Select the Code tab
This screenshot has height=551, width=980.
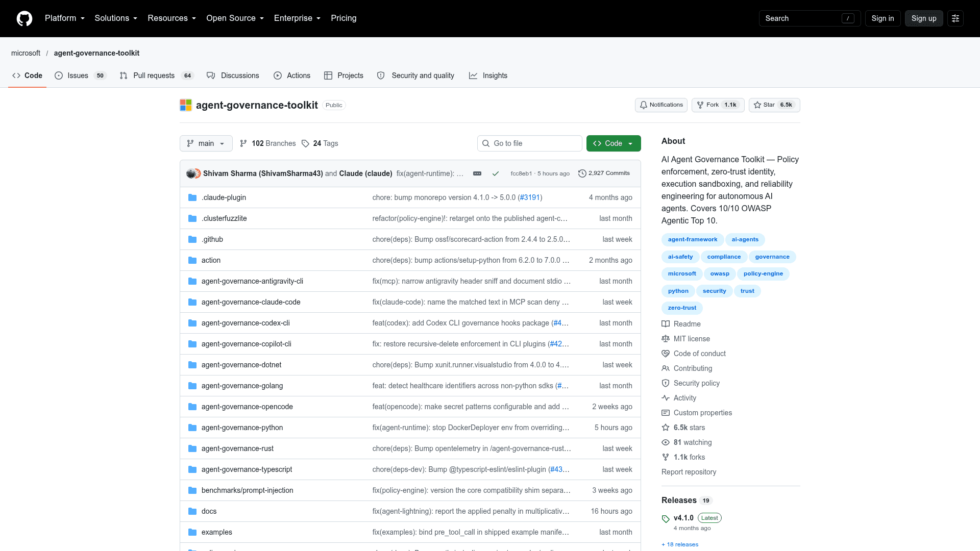27,76
